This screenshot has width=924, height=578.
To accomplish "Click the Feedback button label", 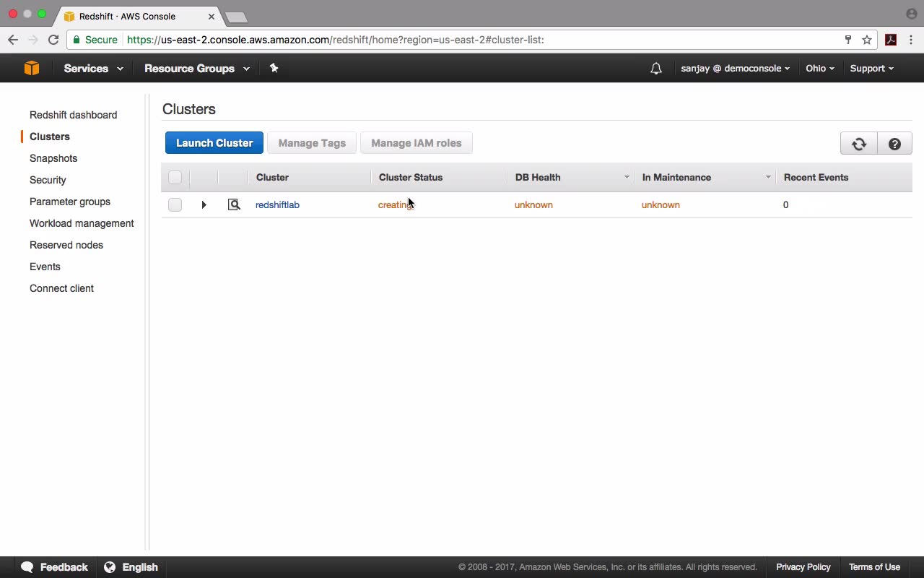I will click(64, 567).
